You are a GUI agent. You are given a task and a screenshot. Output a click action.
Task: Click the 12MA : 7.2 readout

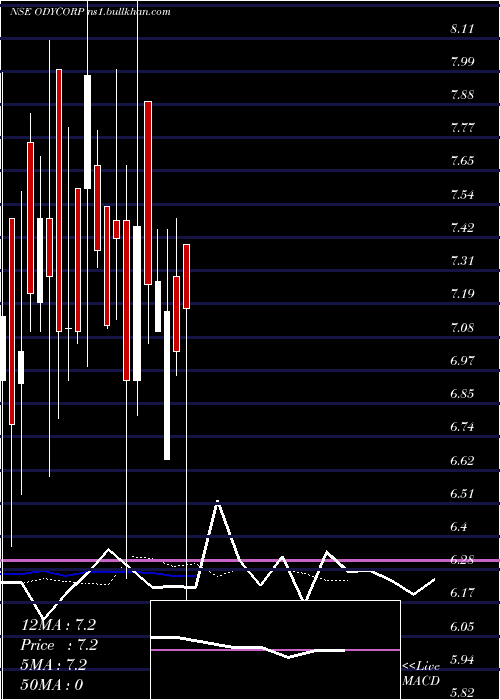pyautogui.click(x=58, y=625)
